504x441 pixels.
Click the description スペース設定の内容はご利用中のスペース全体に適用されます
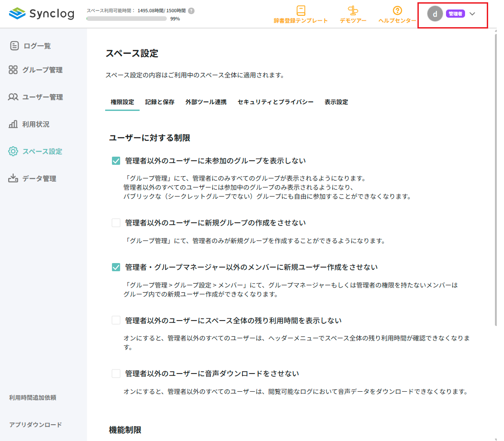tap(195, 75)
